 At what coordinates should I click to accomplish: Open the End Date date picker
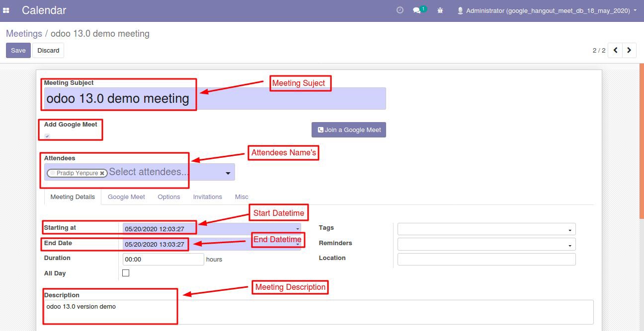212,244
